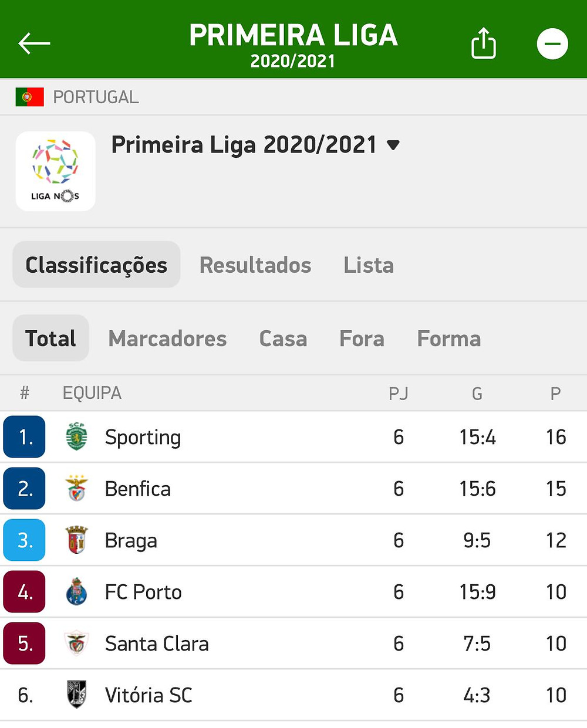Select the Classificações tab

(96, 265)
